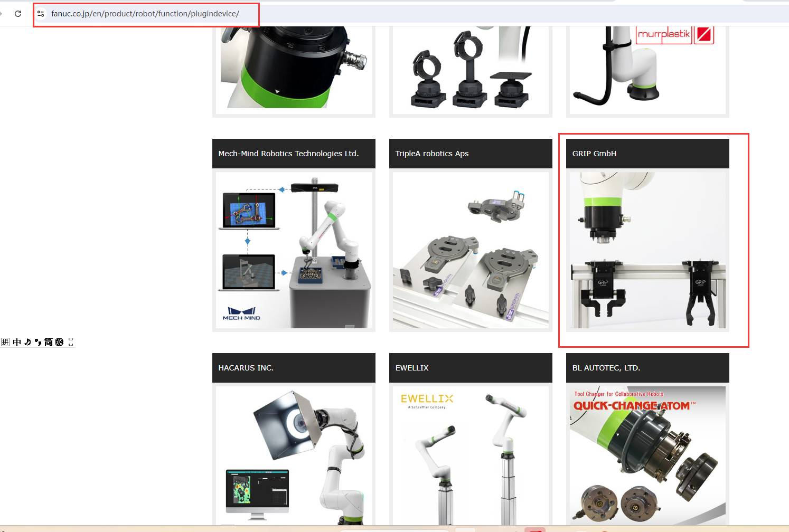This screenshot has height=532, width=789.
Task: Open HACARUS INC. card header
Action: pyautogui.click(x=294, y=368)
